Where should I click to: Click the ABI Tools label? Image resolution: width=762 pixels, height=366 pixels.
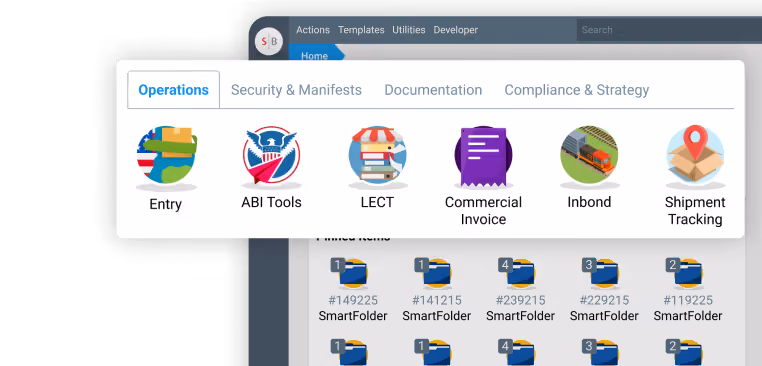coord(271,202)
